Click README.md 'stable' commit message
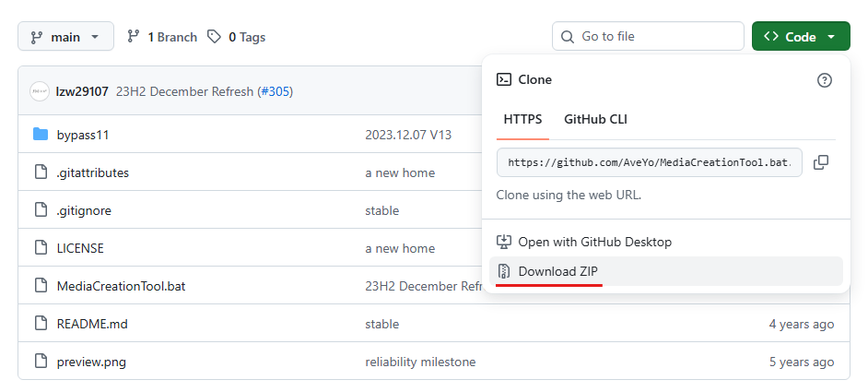The width and height of the screenshot is (868, 392). [x=382, y=324]
